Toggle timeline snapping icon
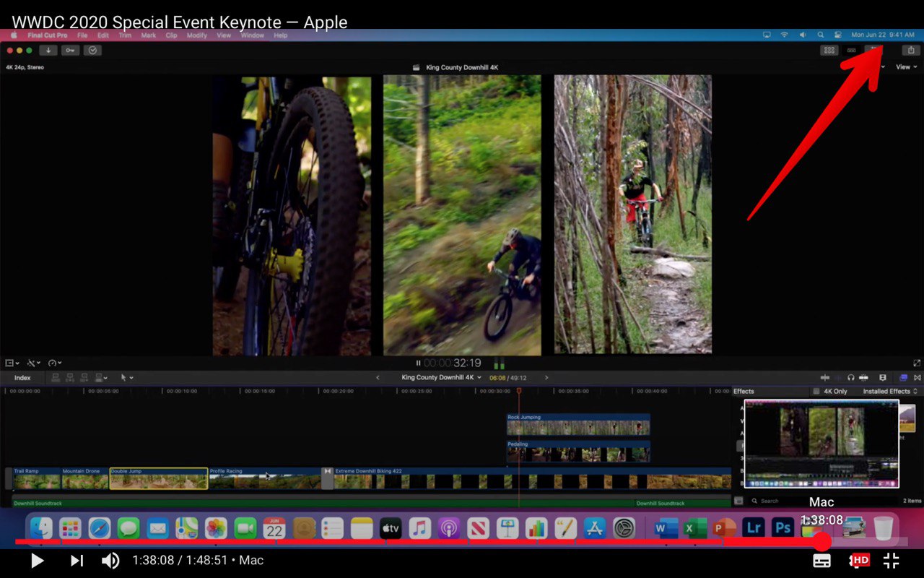Screen dimensions: 924x578 click(x=863, y=378)
